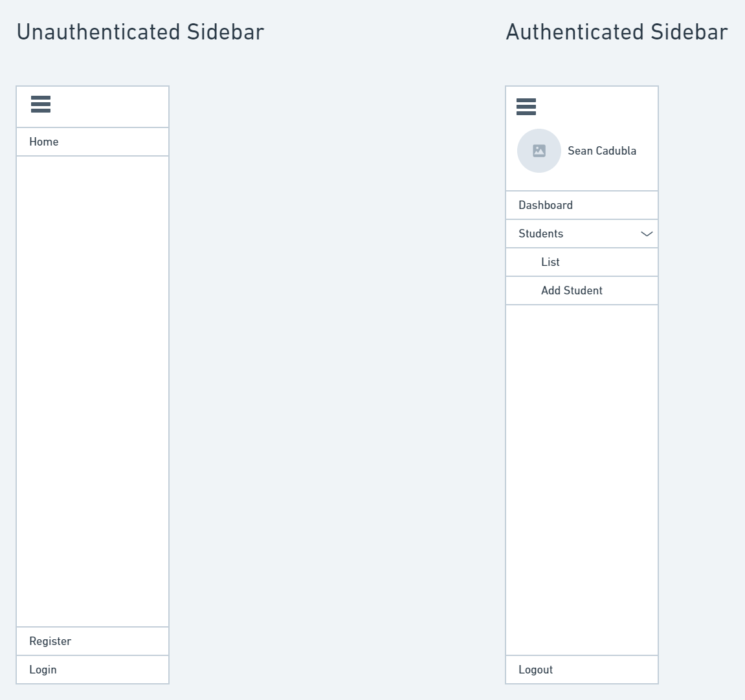Click the Sean Cadubla user name
This screenshot has width=745, height=700.
point(602,151)
